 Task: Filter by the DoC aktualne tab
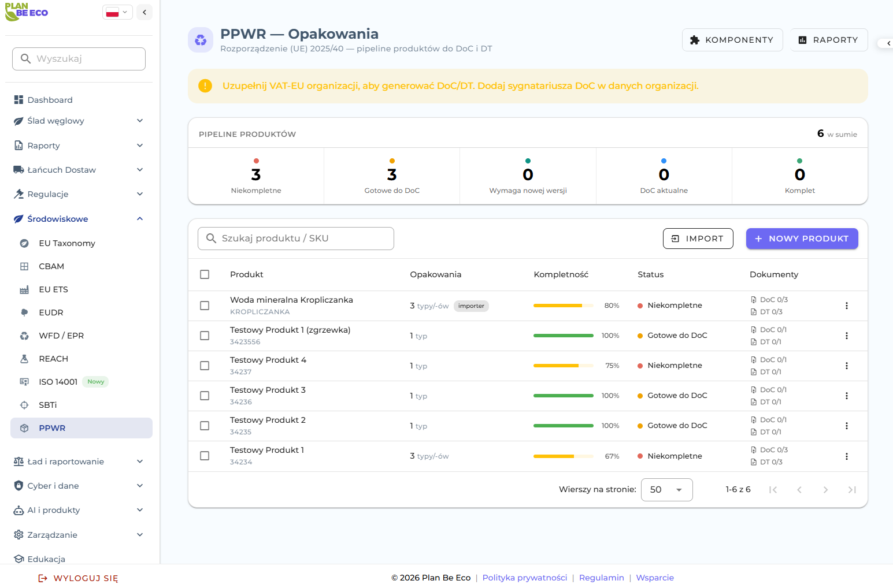(x=664, y=176)
